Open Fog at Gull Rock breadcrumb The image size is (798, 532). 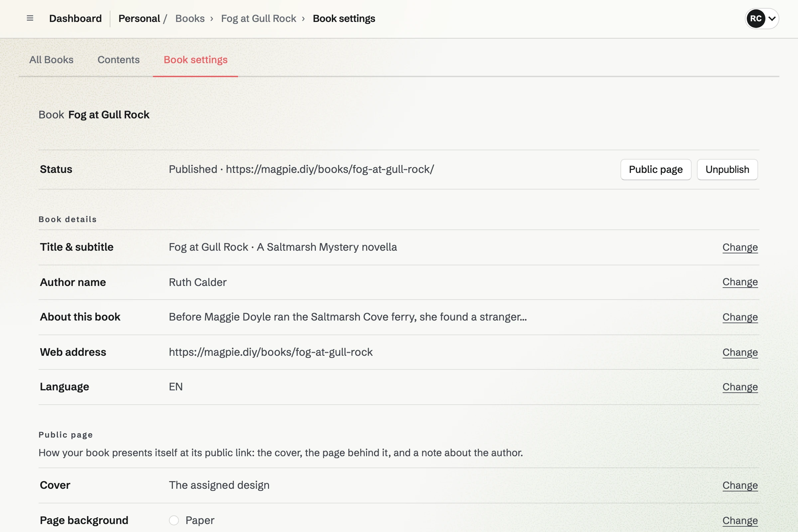coord(259,18)
